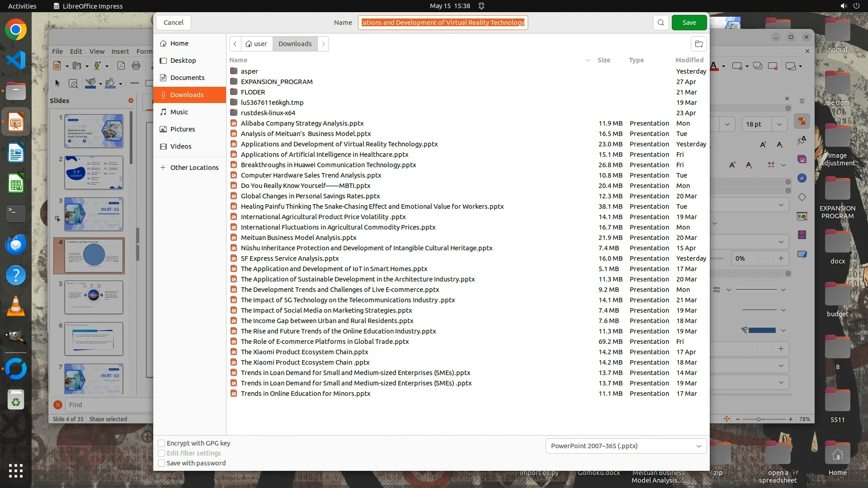The height and width of the screenshot is (488, 868).
Task: Toggle the Edit filter settings checkbox
Action: [x=161, y=453]
